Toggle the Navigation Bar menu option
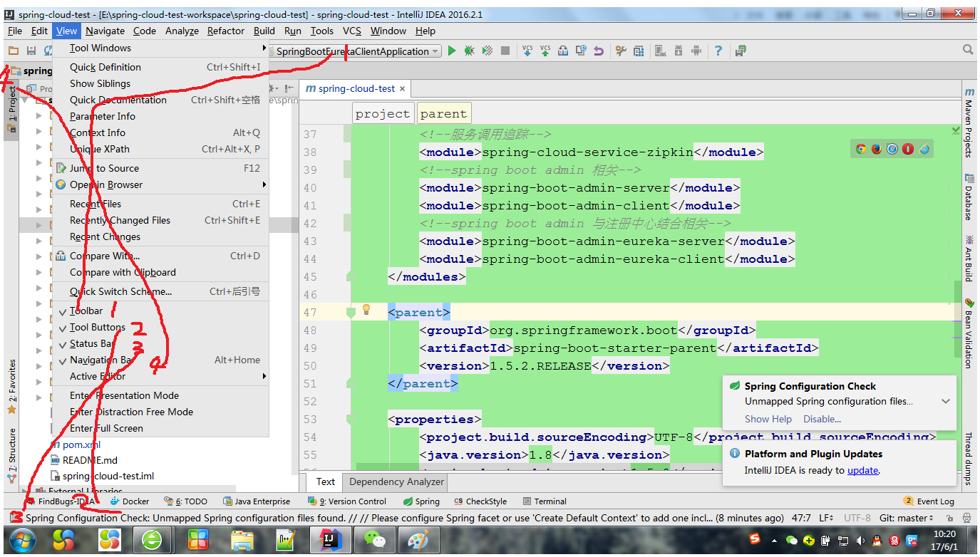The width and height of the screenshot is (980, 557). [160, 360]
